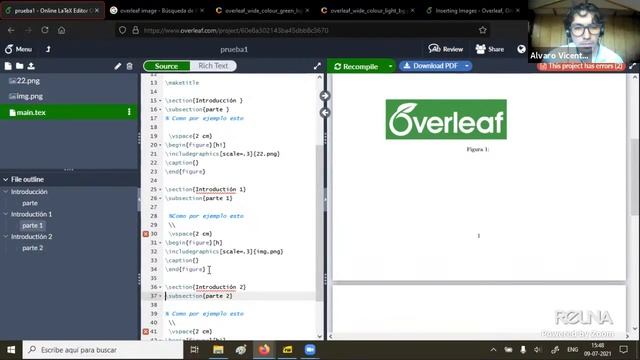Click Download PDF button
Image resolution: width=640 pixels, height=360 pixels.
pyautogui.click(x=430, y=66)
